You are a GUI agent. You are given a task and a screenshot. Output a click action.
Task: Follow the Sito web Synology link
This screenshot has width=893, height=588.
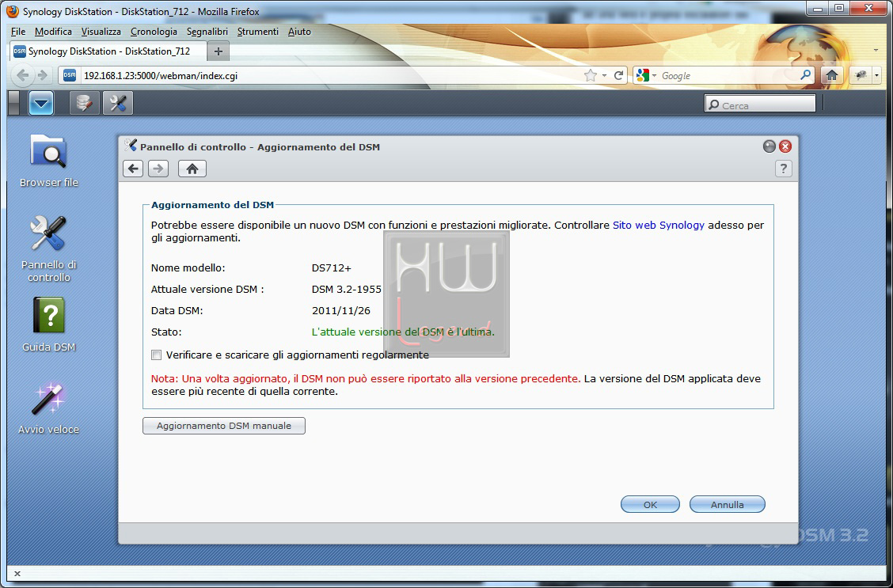[x=659, y=225]
